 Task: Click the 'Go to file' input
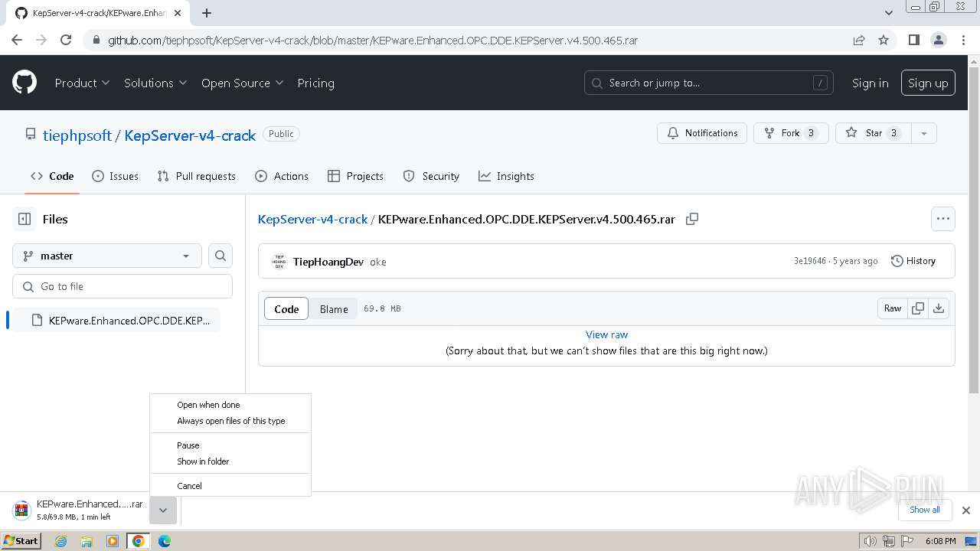122,286
